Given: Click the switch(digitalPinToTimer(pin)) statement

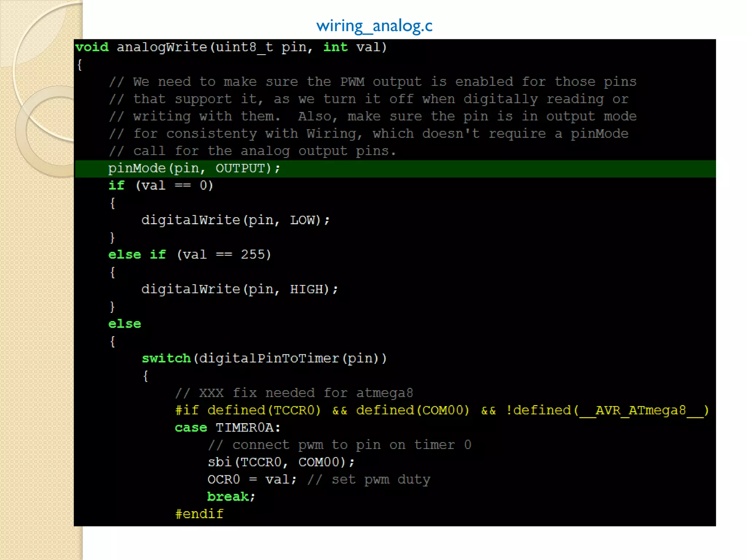Looking at the screenshot, I should pos(264,358).
